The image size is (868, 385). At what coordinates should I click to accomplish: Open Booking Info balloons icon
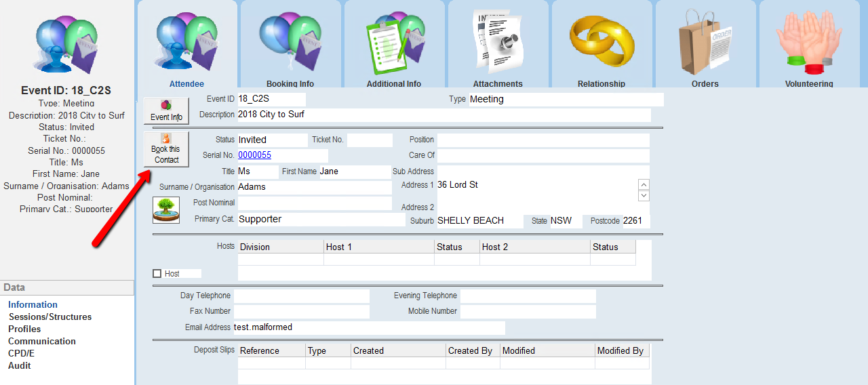tap(290, 42)
